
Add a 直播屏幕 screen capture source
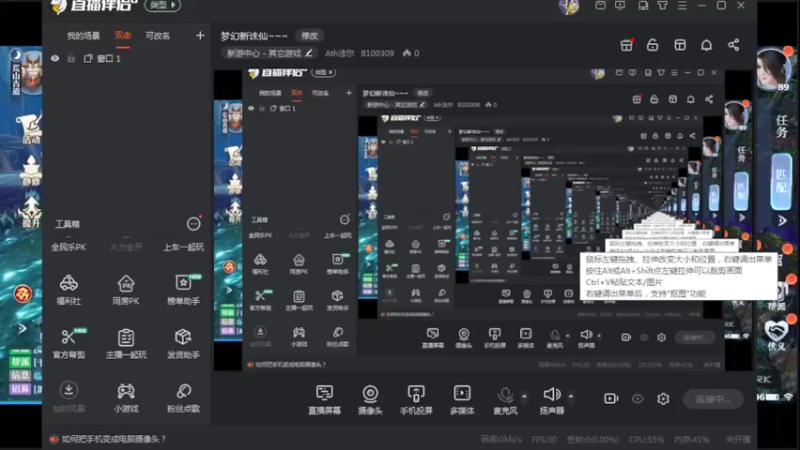(324, 399)
